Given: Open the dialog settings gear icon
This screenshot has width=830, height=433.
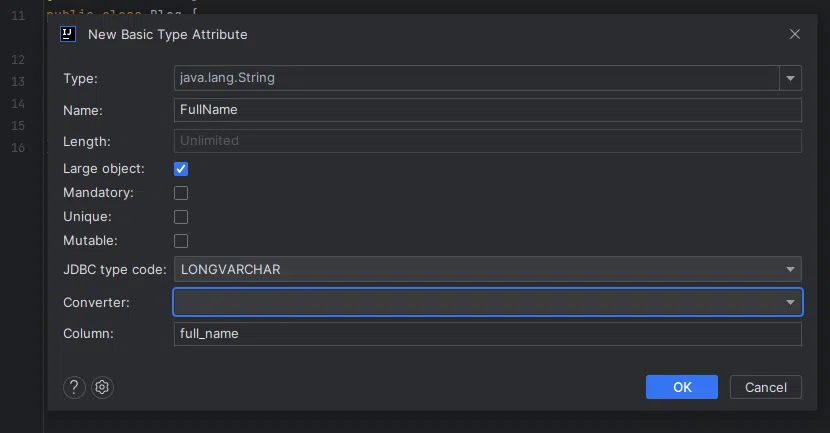Looking at the screenshot, I should 102,388.
